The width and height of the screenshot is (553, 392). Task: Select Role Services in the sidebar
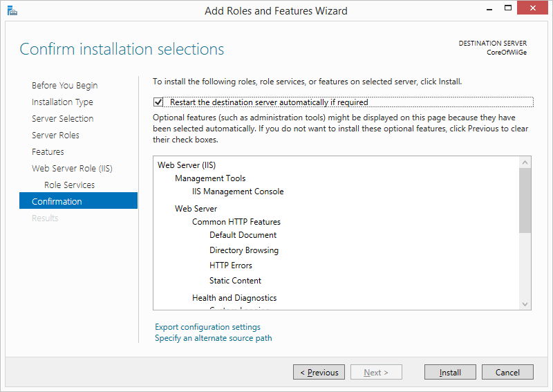tap(70, 185)
